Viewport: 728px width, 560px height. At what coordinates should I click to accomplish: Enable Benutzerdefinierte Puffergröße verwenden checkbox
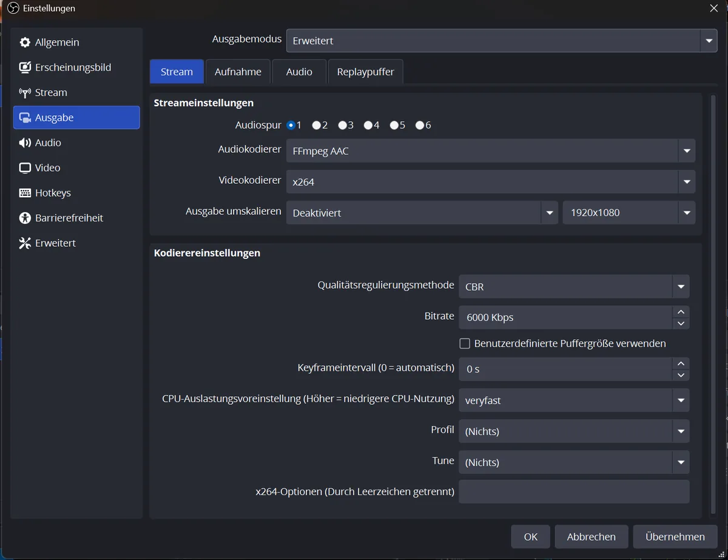click(465, 343)
